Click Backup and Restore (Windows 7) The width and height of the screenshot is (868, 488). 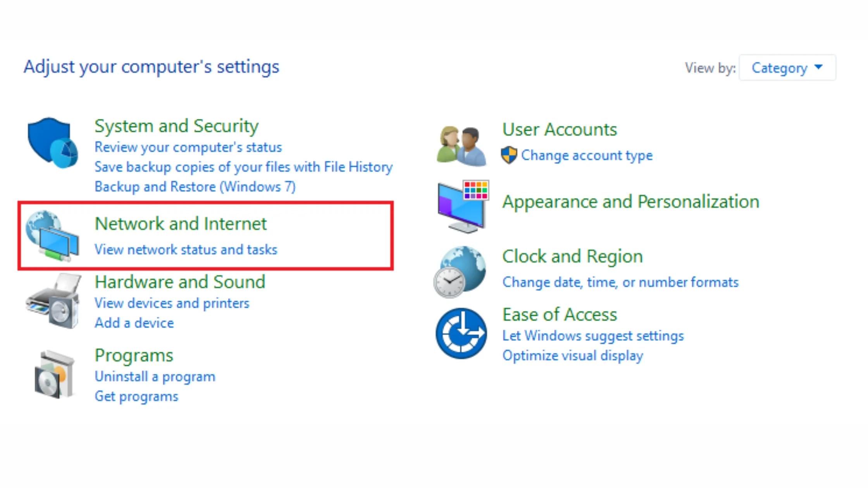click(195, 186)
